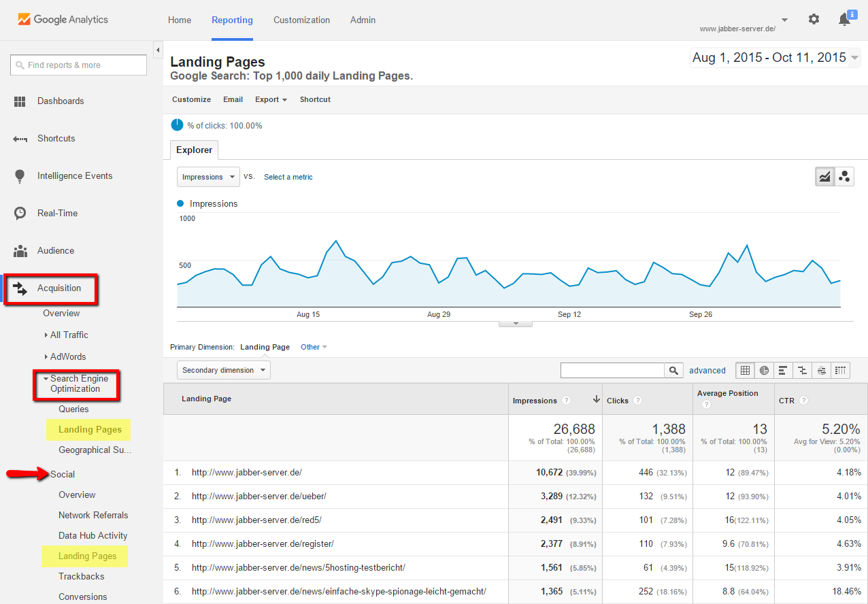The height and width of the screenshot is (604, 868).
Task: Open the jabber-server.de/ueber/ landing page link
Action: 259,496
